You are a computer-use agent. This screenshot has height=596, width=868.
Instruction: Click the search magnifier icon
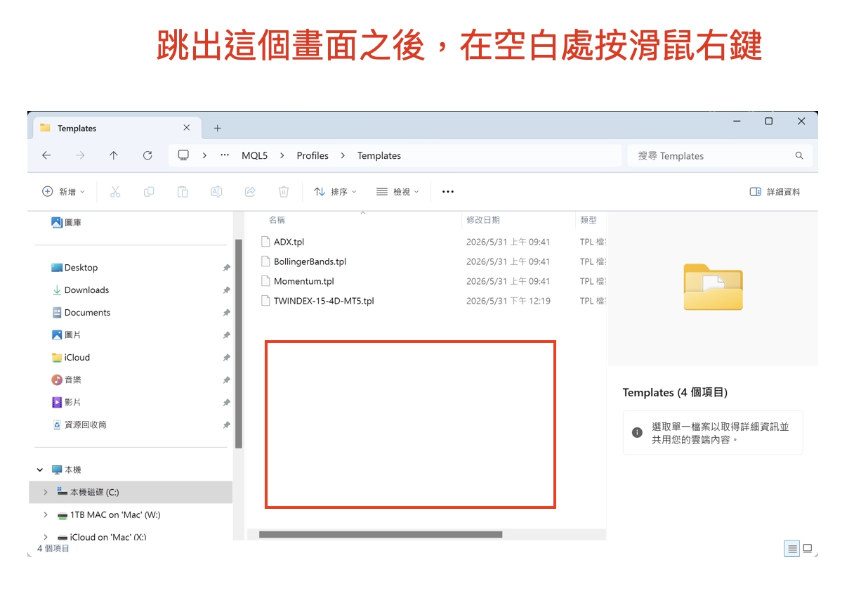799,155
